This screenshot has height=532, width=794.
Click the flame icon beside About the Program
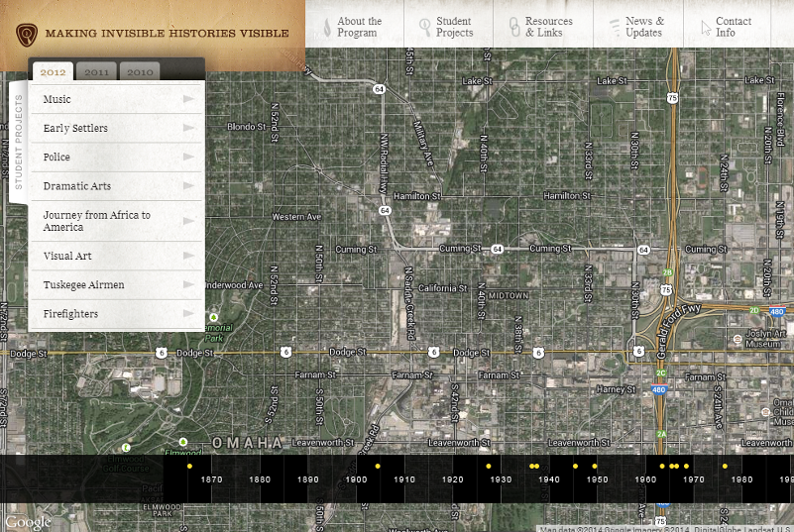pos(327,27)
